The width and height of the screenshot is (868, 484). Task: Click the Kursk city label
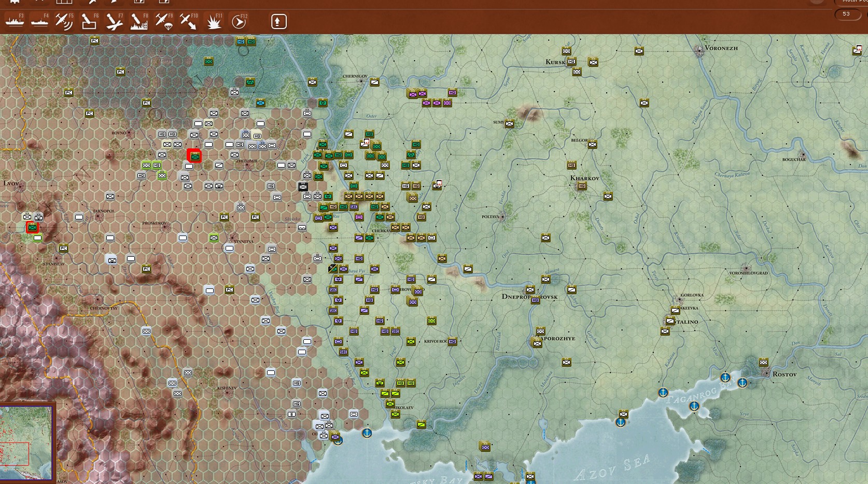pos(555,62)
